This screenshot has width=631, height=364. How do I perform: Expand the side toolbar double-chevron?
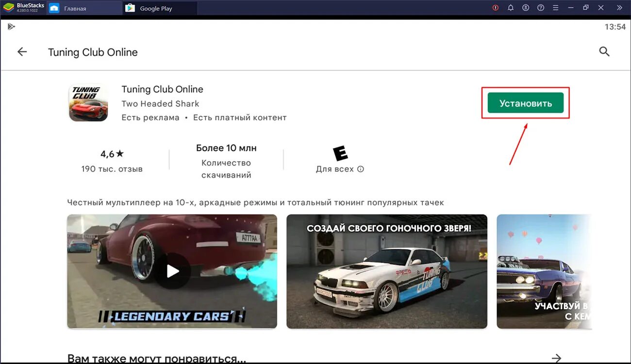[x=619, y=8]
